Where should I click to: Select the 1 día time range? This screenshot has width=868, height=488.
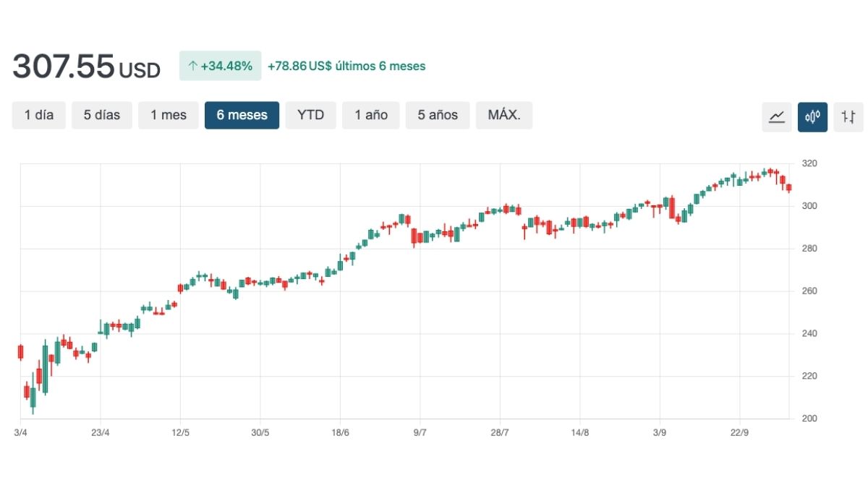(39, 115)
